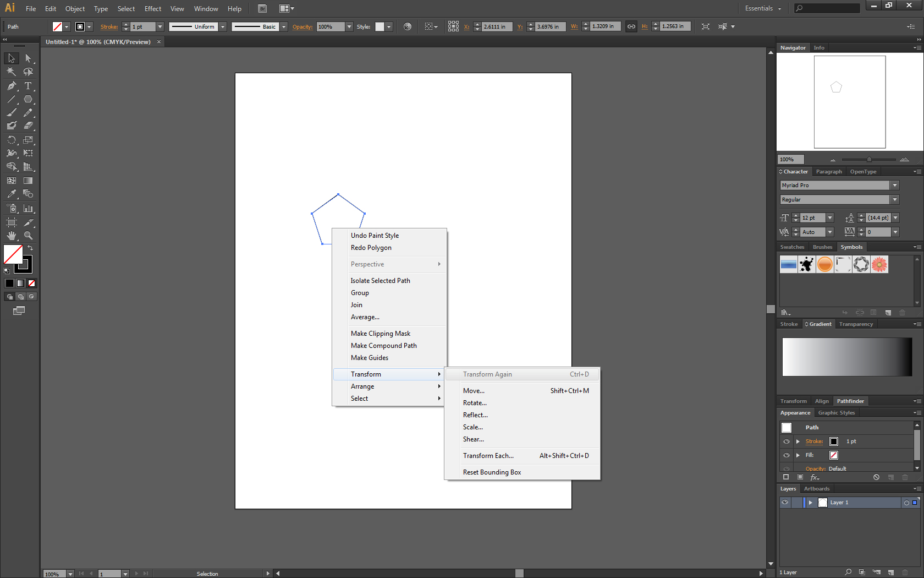Grab the Hand tool
Screen dimensions: 924x578
(x=11, y=236)
